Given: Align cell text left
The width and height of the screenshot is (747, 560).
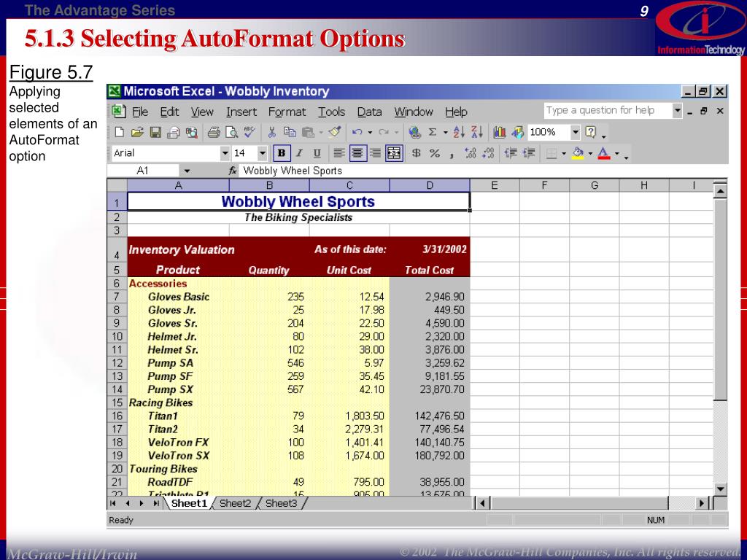Looking at the screenshot, I should pyautogui.click(x=338, y=153).
